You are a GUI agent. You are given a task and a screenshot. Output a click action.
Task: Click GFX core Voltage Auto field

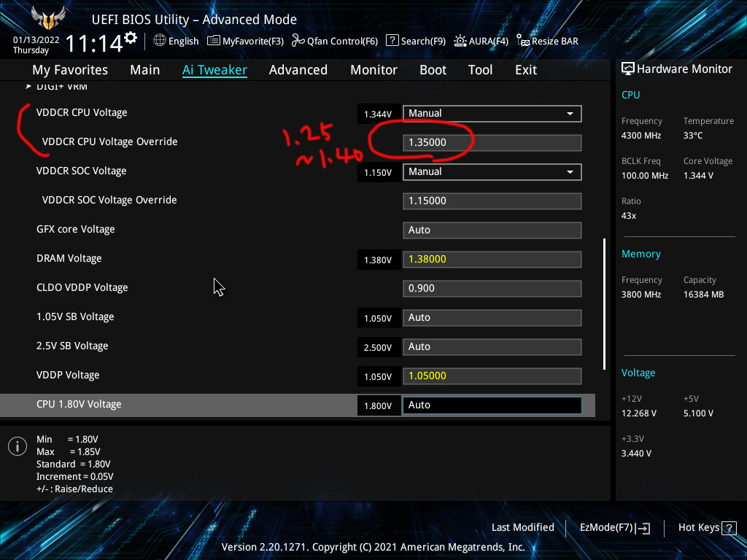pyautogui.click(x=492, y=230)
